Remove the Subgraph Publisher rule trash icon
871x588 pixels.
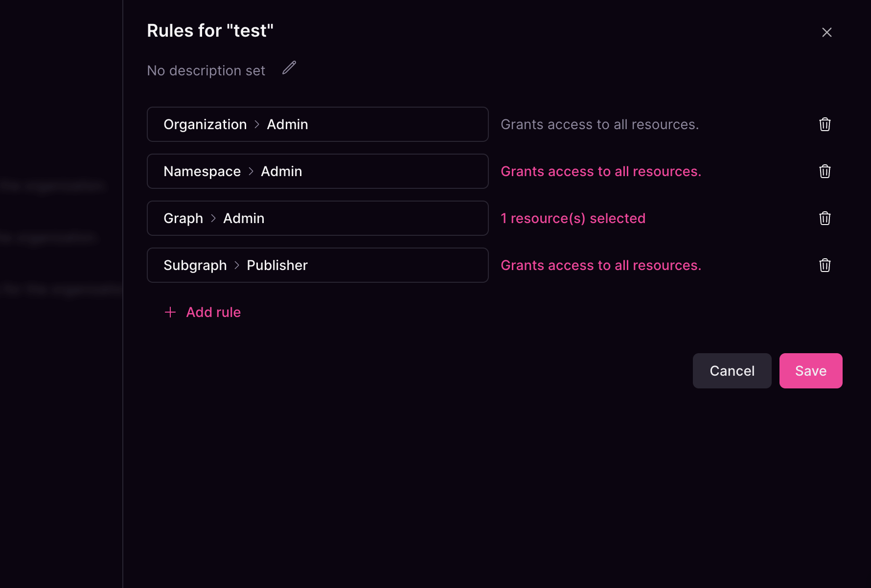coord(825,265)
